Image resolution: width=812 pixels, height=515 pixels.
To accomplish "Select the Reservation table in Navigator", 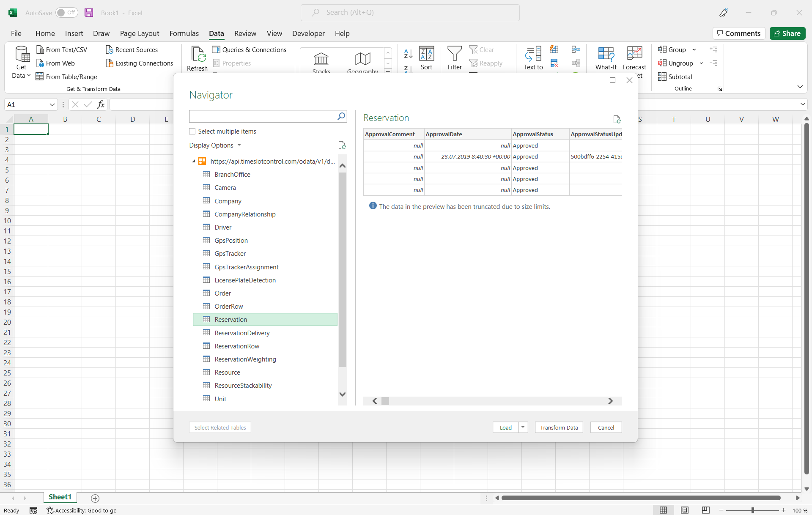I will (x=231, y=319).
